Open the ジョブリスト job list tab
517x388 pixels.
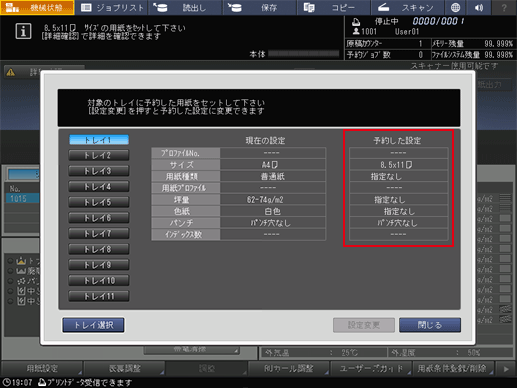(112, 7)
